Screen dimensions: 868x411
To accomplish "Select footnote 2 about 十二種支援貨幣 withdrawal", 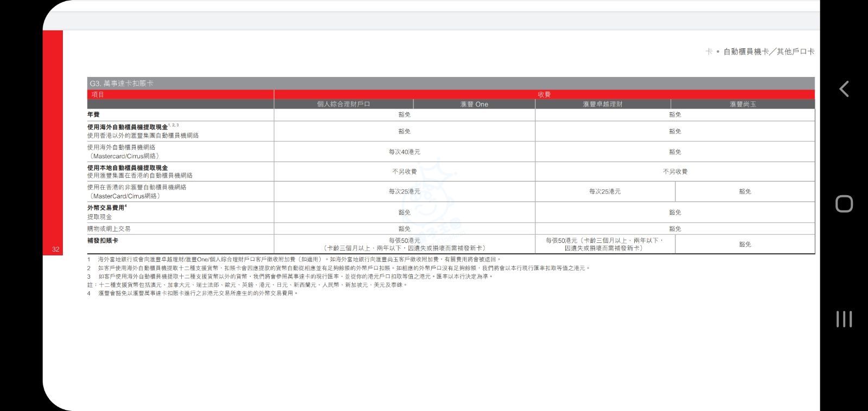I will click(x=339, y=268).
